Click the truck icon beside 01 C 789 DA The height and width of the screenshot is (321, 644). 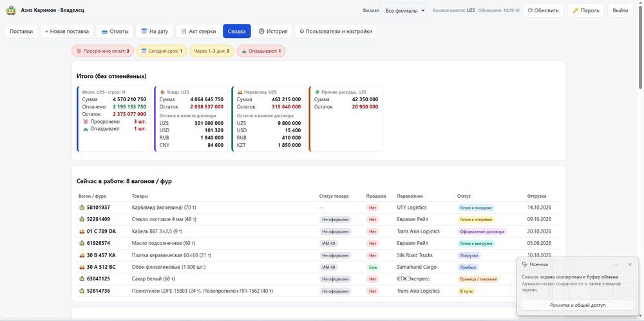pyautogui.click(x=81, y=231)
